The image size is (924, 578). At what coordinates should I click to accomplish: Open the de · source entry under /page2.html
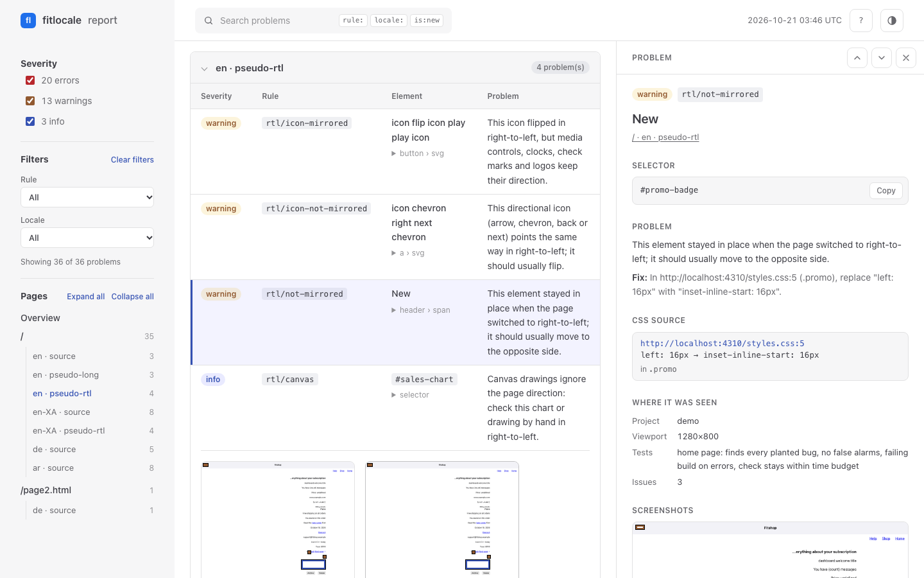(94, 511)
